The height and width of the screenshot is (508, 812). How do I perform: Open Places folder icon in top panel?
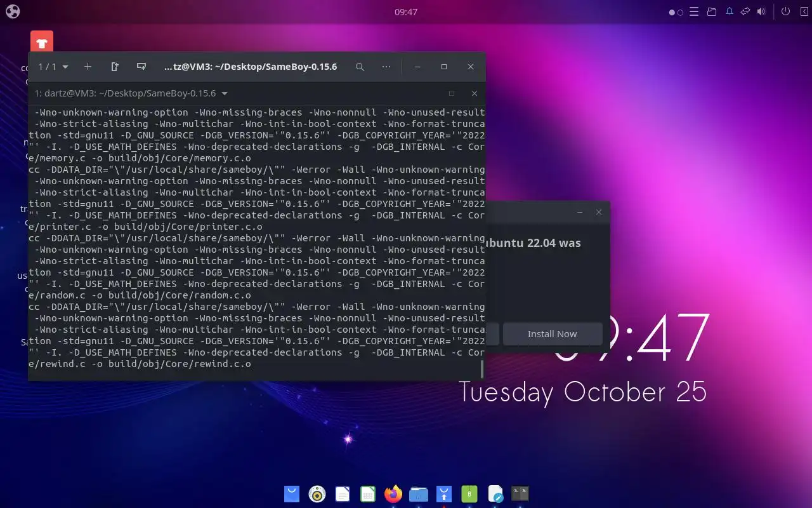(x=712, y=11)
